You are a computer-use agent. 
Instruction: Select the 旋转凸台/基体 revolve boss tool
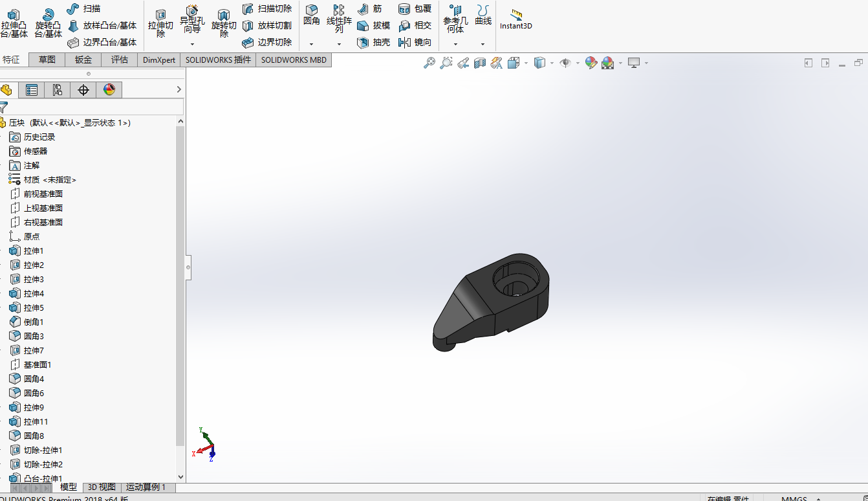[x=49, y=23]
